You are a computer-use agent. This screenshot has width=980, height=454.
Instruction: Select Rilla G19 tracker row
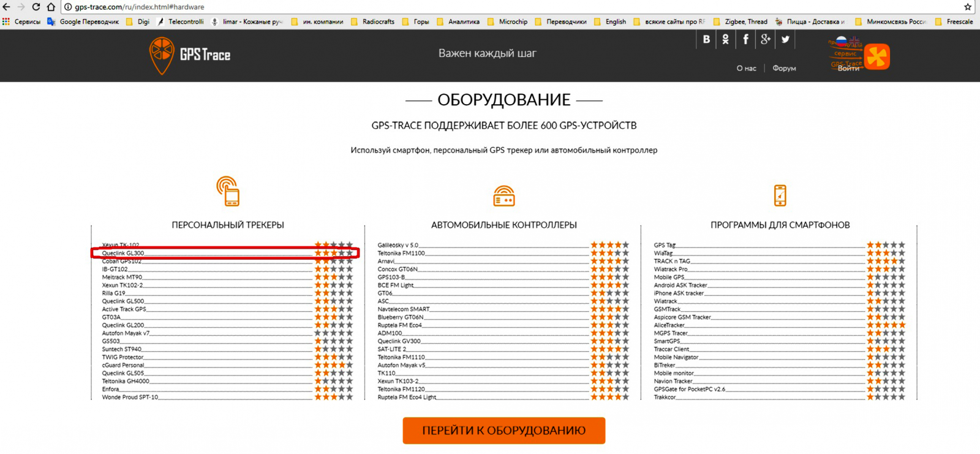point(227,293)
